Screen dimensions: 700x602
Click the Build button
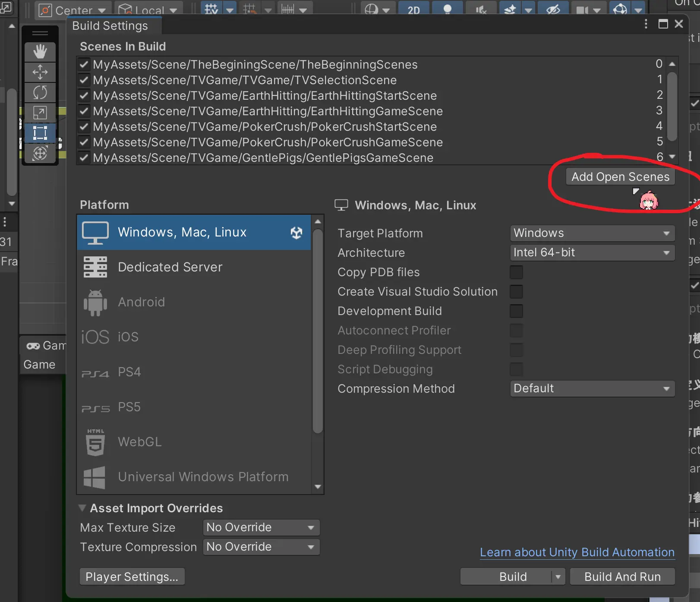(x=506, y=577)
